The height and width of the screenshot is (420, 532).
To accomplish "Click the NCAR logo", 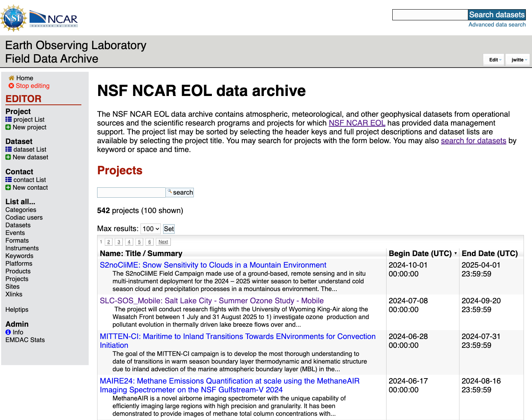I will click(x=54, y=19).
